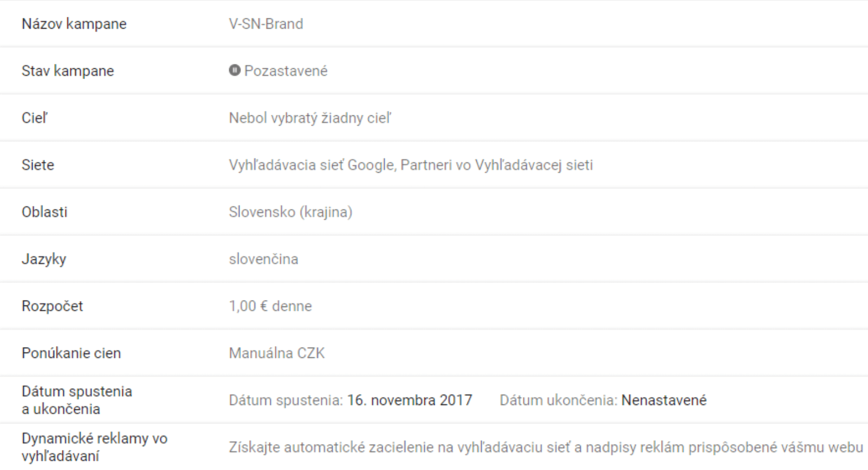Expand the Názov kampane setting row

pos(74,24)
